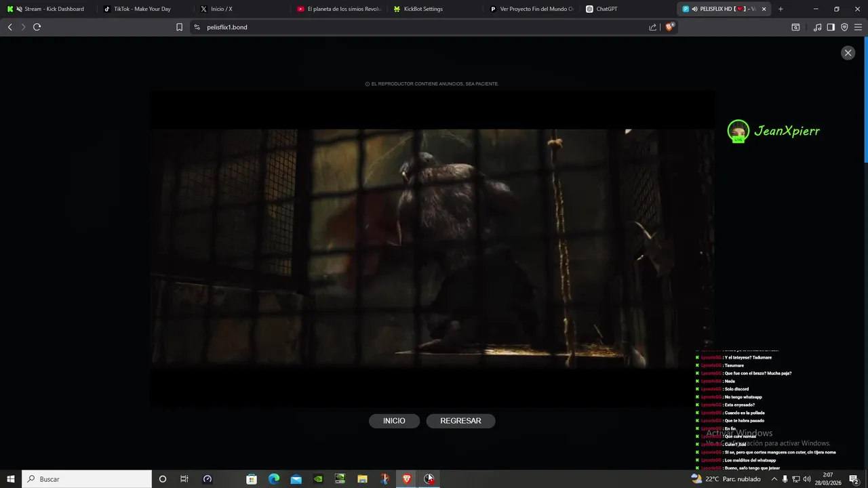Viewport: 868px width, 488px height.
Task: Click the INICIO button
Action: [x=394, y=421]
